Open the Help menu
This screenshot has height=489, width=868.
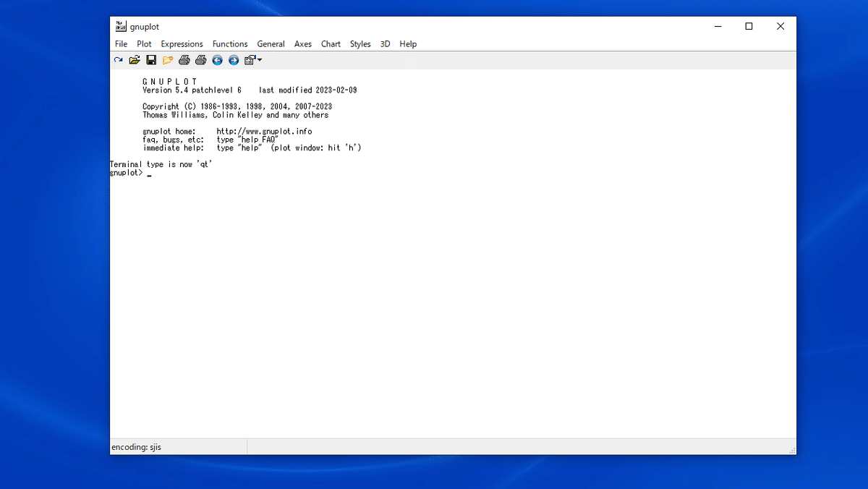point(408,44)
